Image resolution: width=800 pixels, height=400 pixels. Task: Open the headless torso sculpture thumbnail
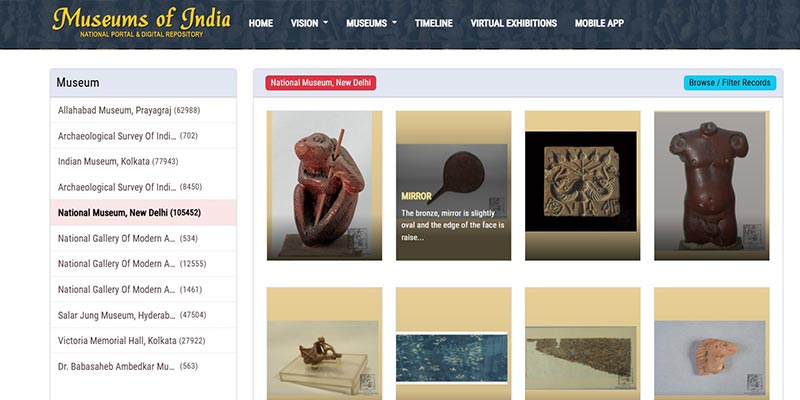pyautogui.click(x=711, y=185)
